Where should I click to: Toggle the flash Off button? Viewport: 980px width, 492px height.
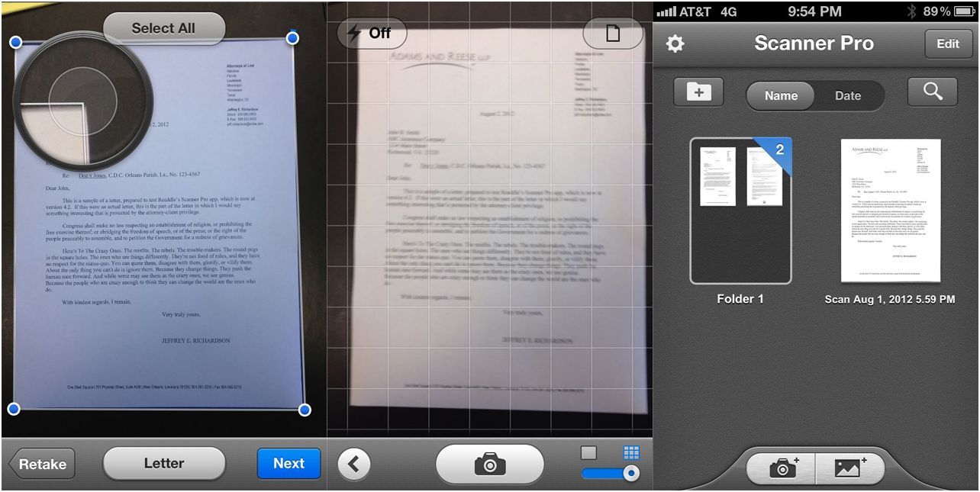(x=372, y=34)
